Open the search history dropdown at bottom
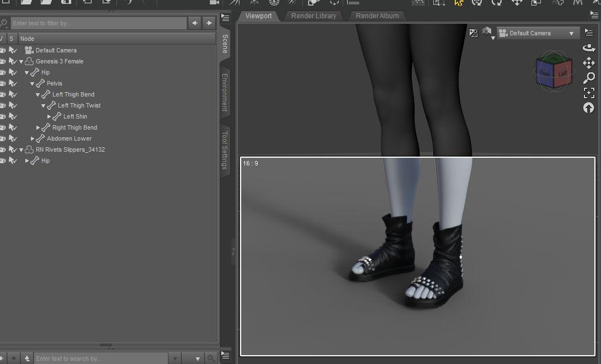601x364 pixels. point(174,358)
